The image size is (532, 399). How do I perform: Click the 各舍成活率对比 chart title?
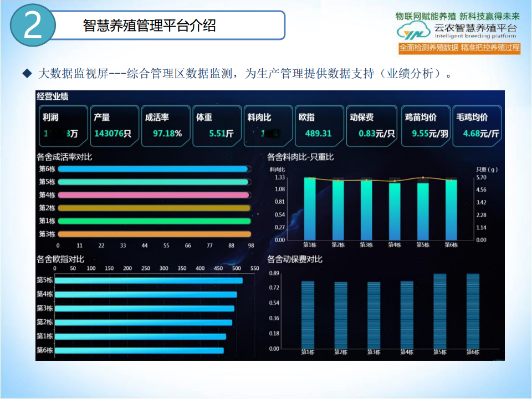click(64, 157)
